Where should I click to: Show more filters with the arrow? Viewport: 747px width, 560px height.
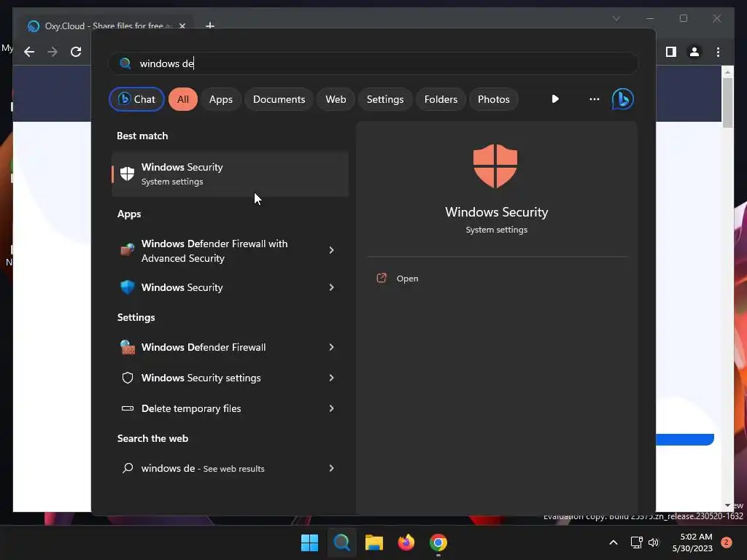click(x=555, y=99)
